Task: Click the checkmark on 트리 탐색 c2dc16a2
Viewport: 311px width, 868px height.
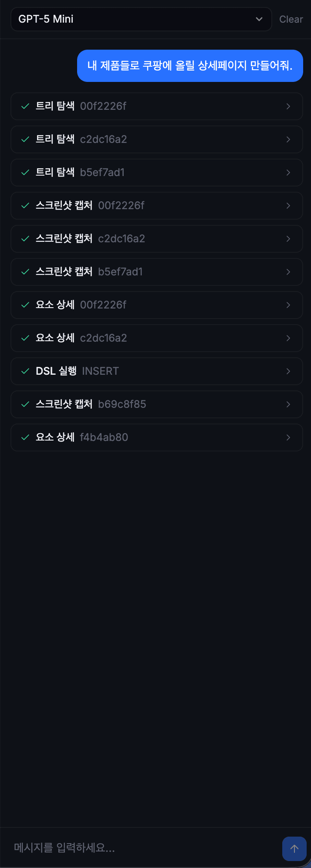Action: (x=25, y=139)
